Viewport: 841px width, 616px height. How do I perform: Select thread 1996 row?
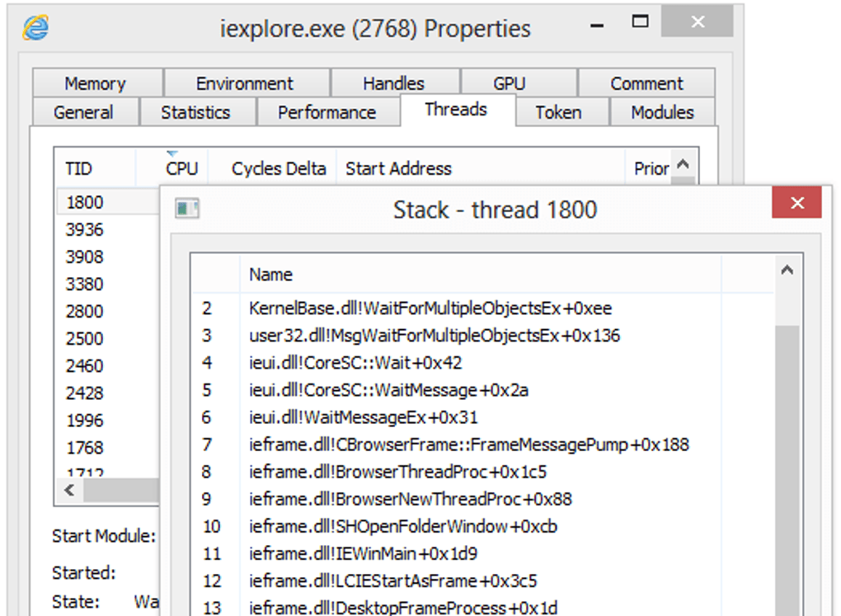point(107,420)
